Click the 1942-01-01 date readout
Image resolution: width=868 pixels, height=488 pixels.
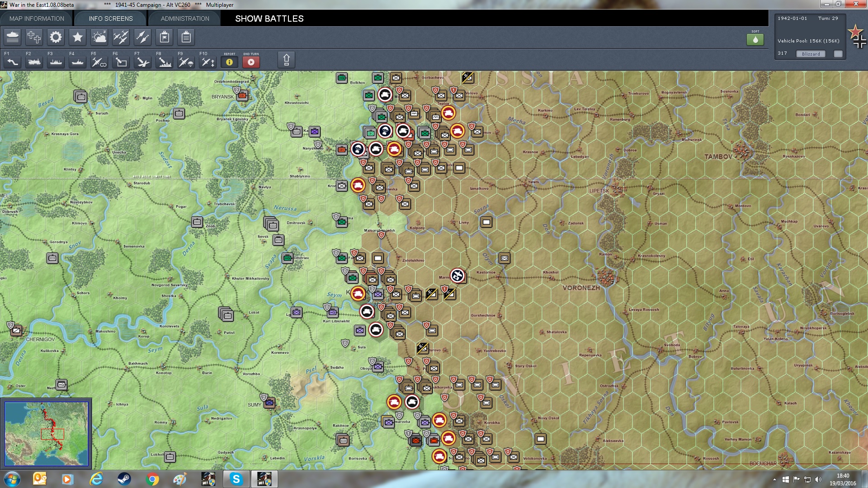(792, 19)
